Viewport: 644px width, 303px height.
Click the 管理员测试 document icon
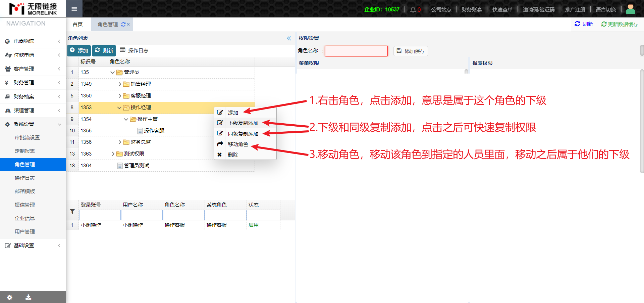120,166
